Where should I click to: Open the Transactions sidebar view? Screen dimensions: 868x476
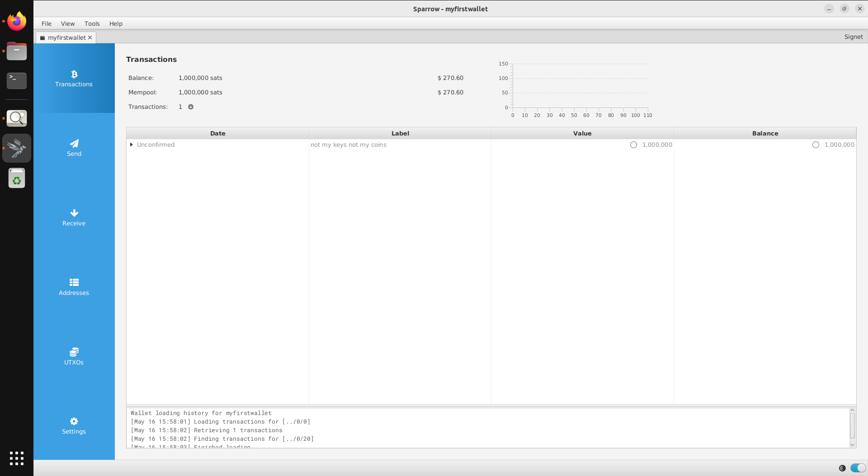coord(74,79)
